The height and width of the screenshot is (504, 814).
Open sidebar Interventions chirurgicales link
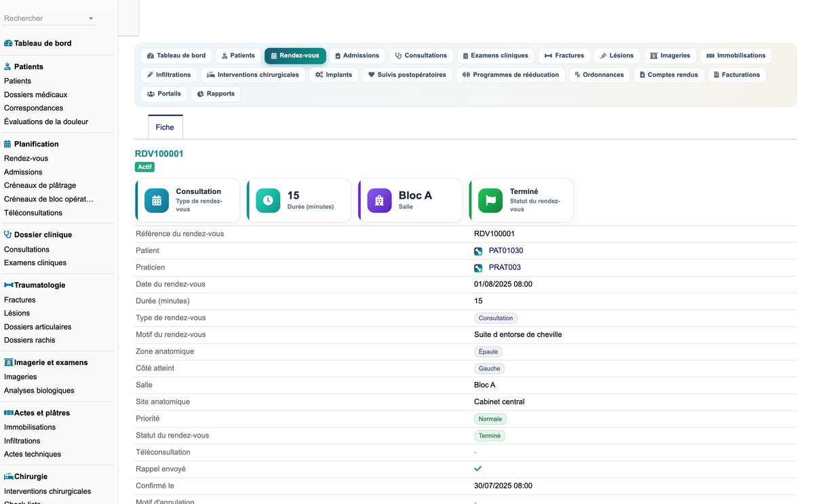tap(47, 492)
